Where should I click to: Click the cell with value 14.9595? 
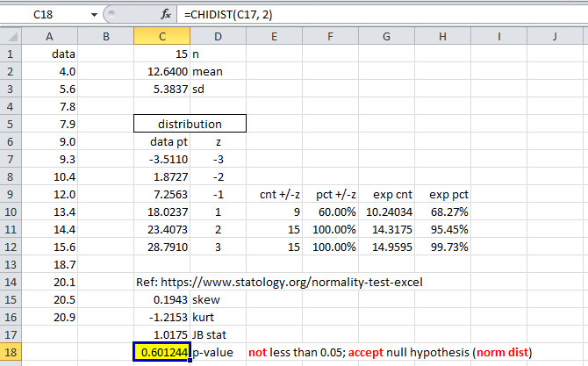[387, 247]
